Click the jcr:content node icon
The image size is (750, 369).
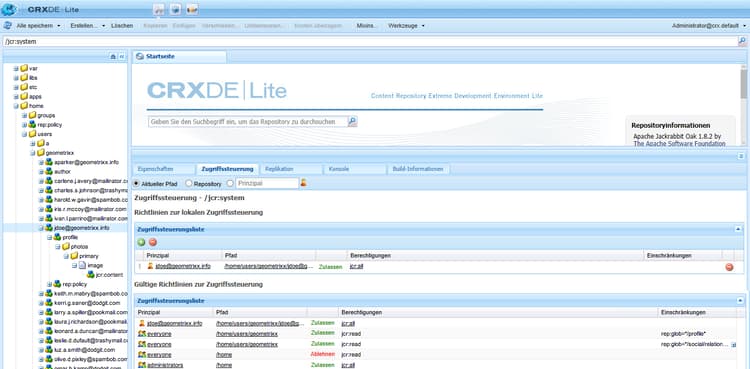click(90, 275)
